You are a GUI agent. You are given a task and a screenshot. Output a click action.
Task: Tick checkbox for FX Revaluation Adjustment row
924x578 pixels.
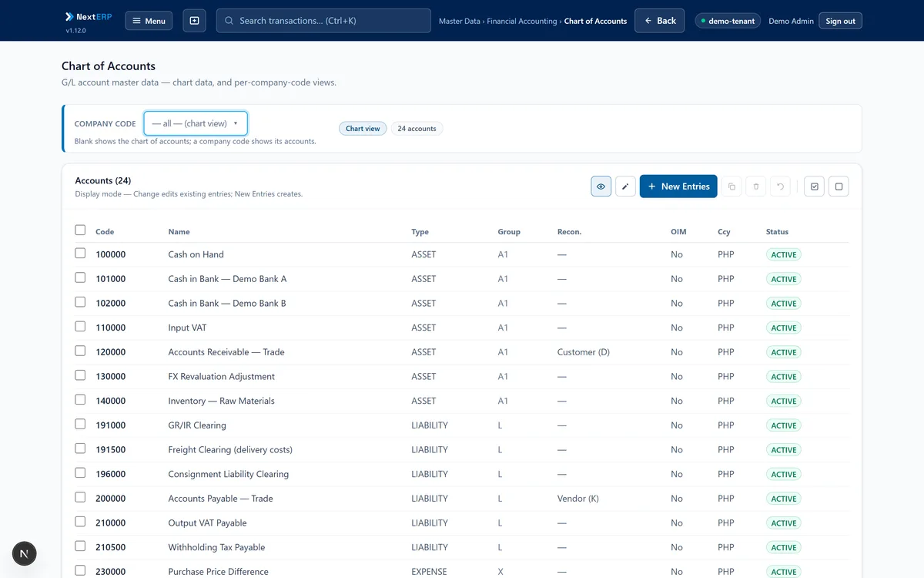tap(80, 375)
